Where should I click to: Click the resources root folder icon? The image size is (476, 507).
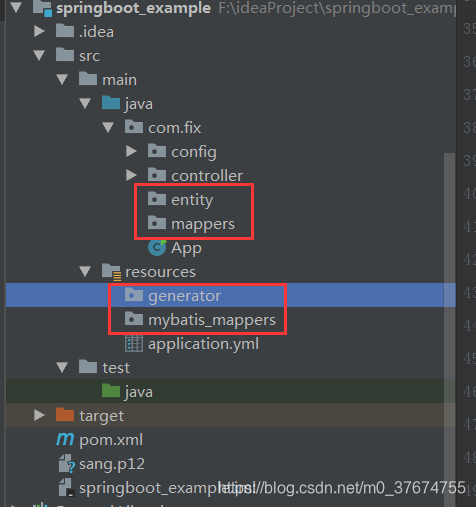point(111,271)
